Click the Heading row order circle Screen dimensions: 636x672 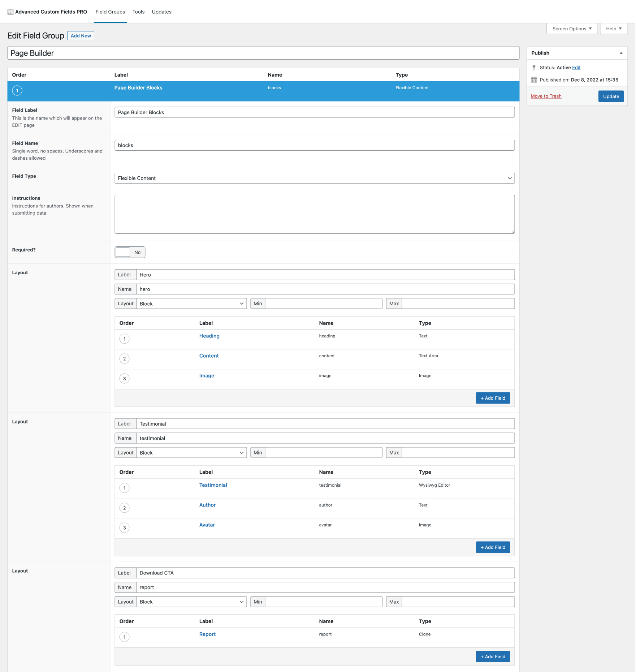tap(124, 339)
